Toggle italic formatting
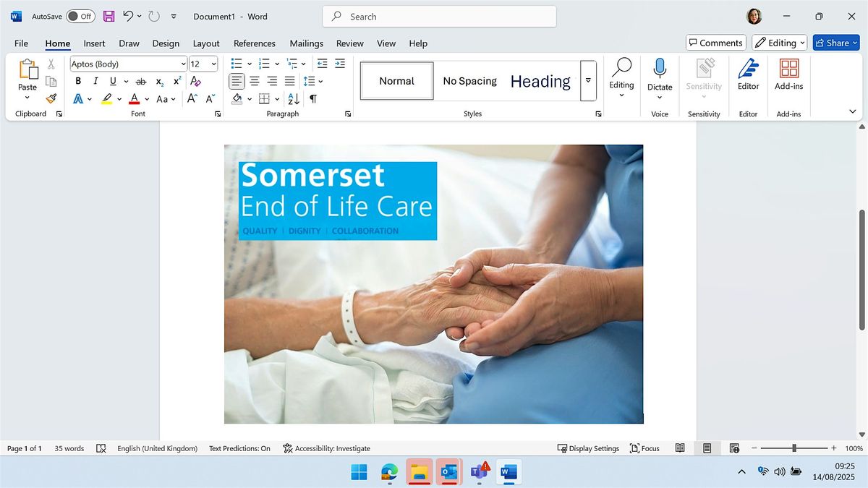 pos(95,81)
